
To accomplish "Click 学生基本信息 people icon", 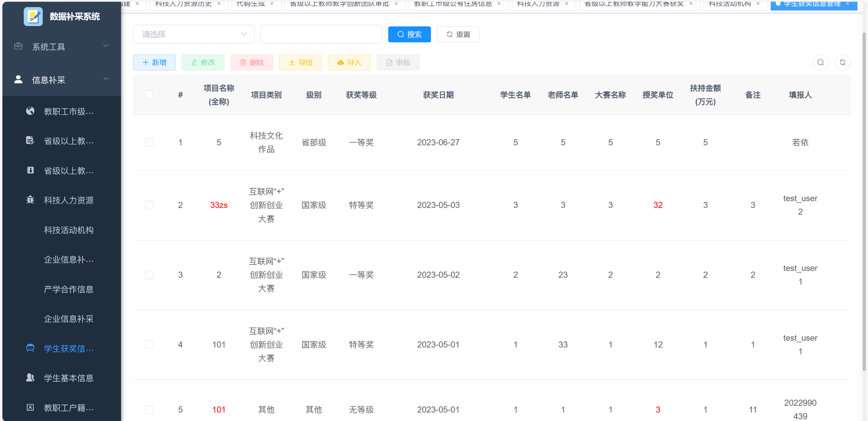I will tap(30, 378).
